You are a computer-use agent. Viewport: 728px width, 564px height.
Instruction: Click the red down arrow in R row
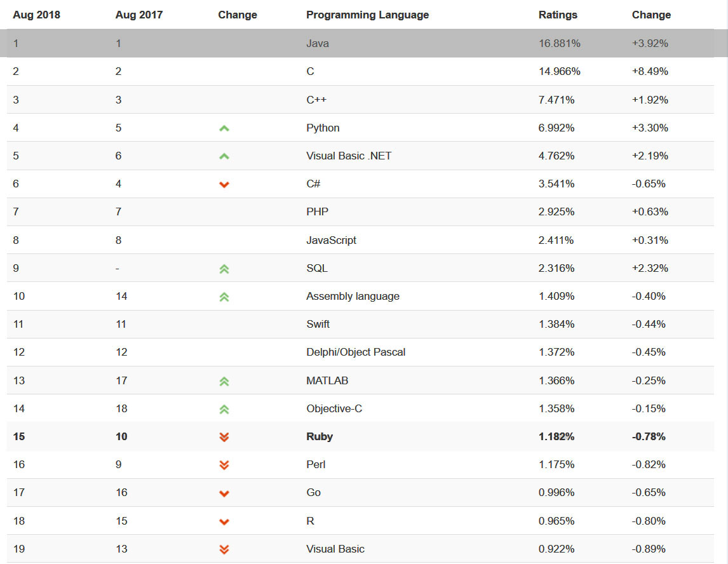224,521
